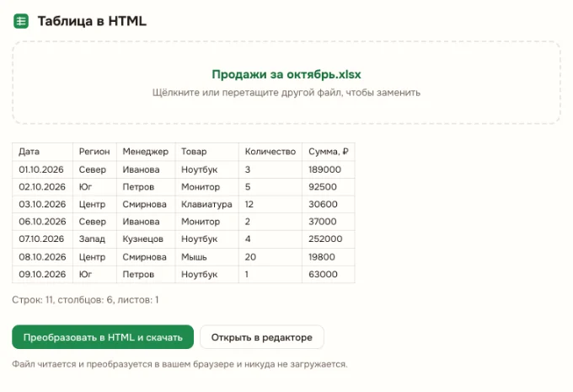Click the Продажи за октябрь.xlsx file name
The width and height of the screenshot is (573, 392).
[x=286, y=74]
